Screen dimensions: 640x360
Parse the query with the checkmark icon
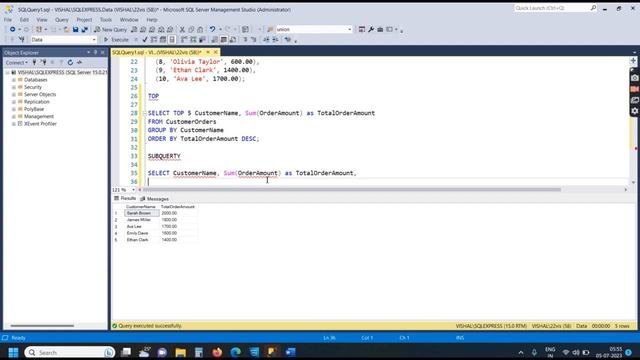tap(145, 40)
